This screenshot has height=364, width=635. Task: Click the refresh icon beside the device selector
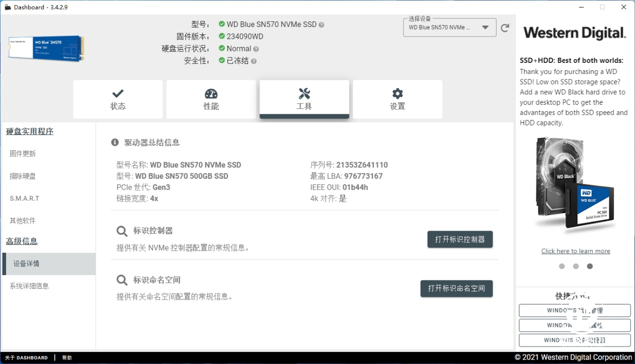click(x=505, y=27)
